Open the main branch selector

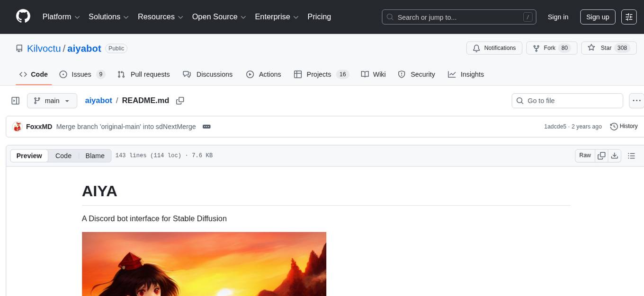tap(52, 100)
